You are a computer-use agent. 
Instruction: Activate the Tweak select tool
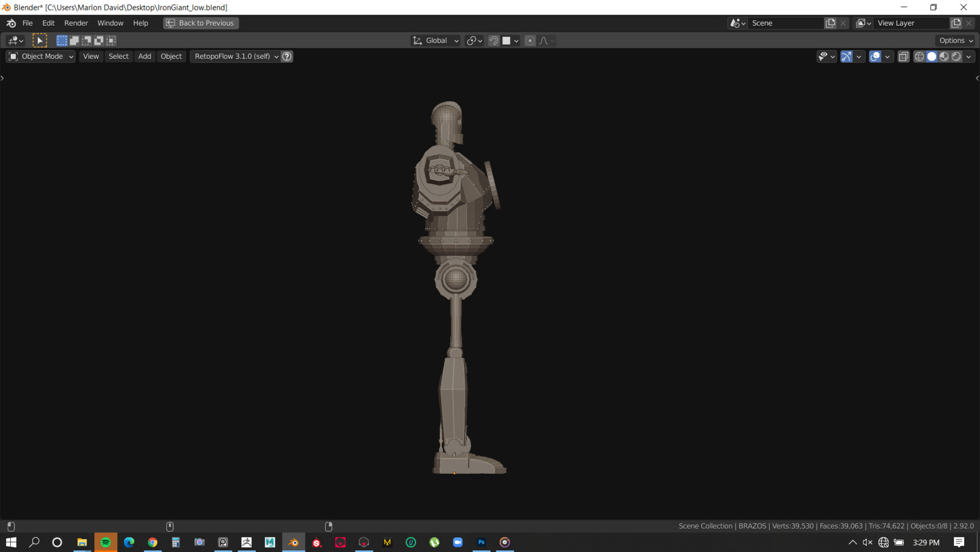[x=39, y=40]
